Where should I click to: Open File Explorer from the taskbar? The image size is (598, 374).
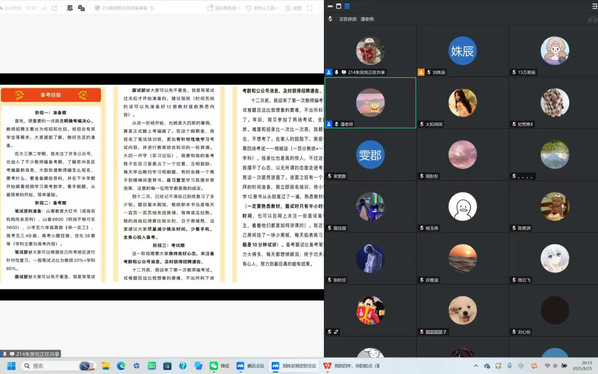point(106,366)
